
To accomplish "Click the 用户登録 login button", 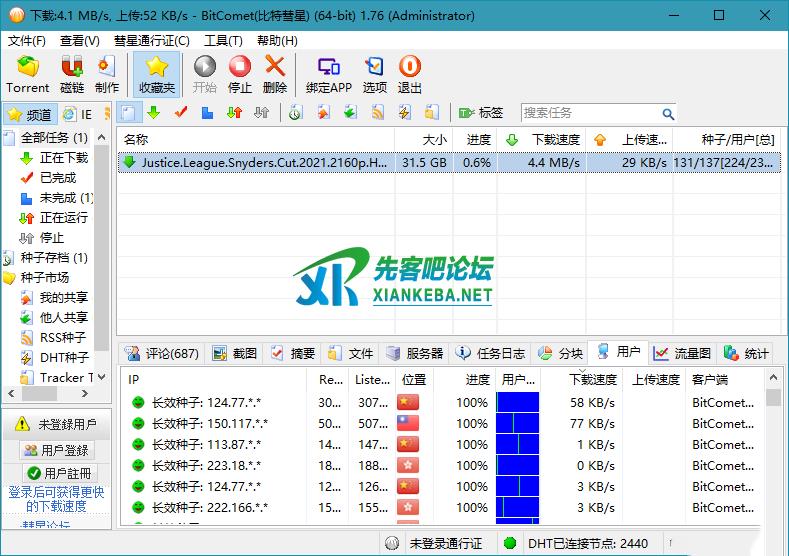I will tap(56, 451).
